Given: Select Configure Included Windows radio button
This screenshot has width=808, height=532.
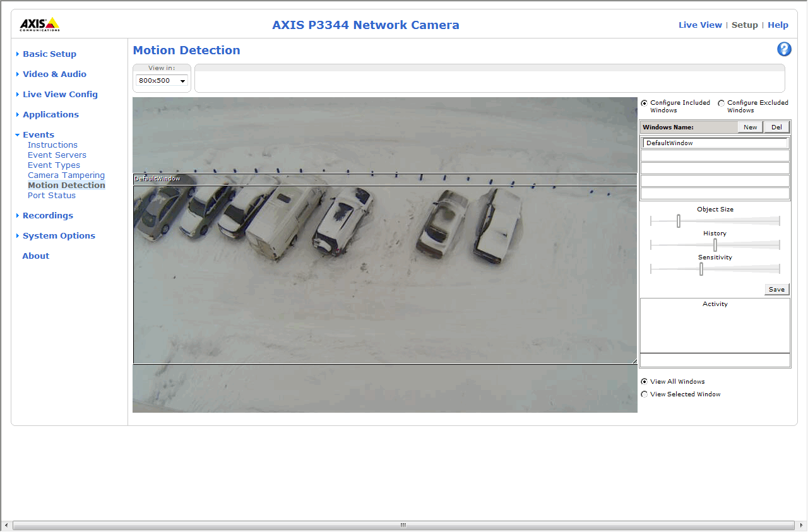Looking at the screenshot, I should [x=644, y=103].
